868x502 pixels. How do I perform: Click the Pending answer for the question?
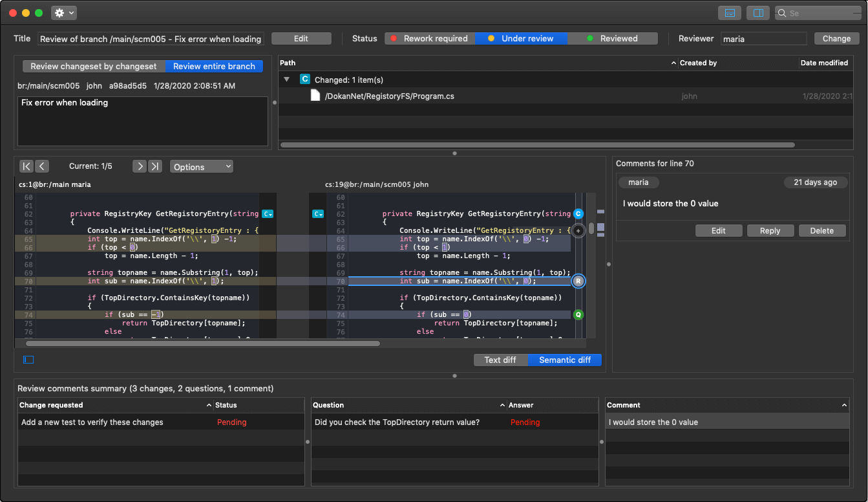tap(525, 422)
